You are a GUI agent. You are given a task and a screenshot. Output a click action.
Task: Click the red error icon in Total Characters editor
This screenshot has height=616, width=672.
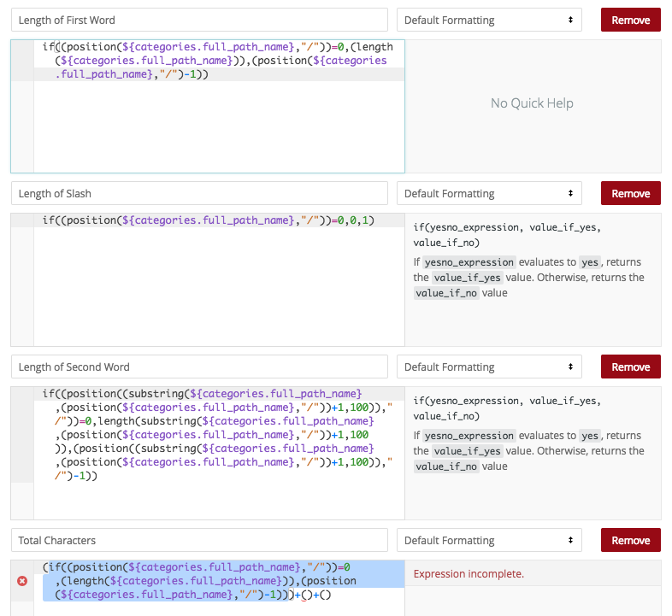point(22,581)
